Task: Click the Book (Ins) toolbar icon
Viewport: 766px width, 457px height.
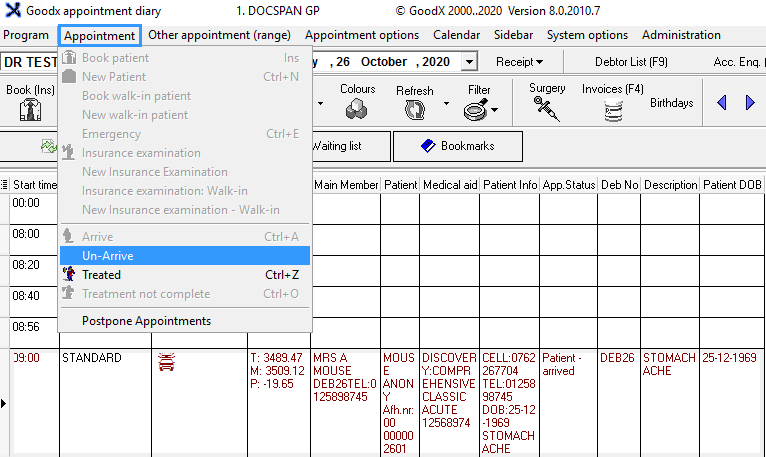Action: 30,110
